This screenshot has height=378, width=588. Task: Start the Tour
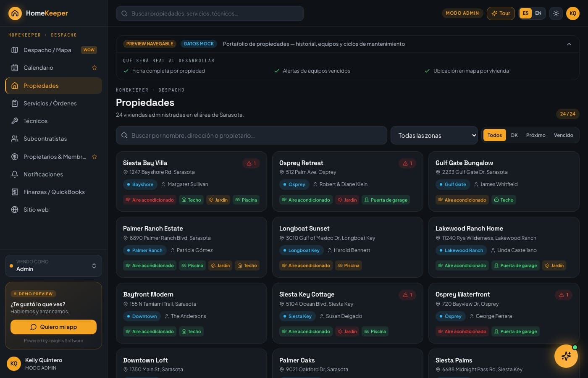[501, 13]
